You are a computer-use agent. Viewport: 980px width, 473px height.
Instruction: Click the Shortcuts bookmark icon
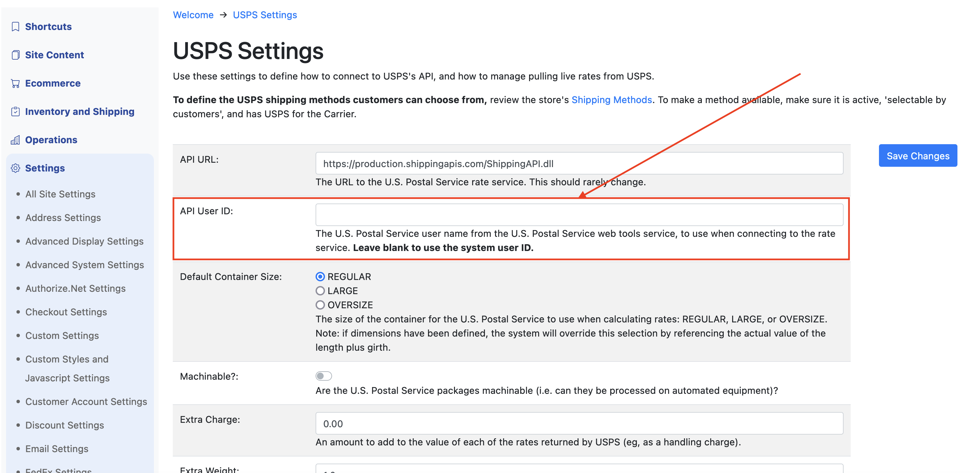pos(15,26)
